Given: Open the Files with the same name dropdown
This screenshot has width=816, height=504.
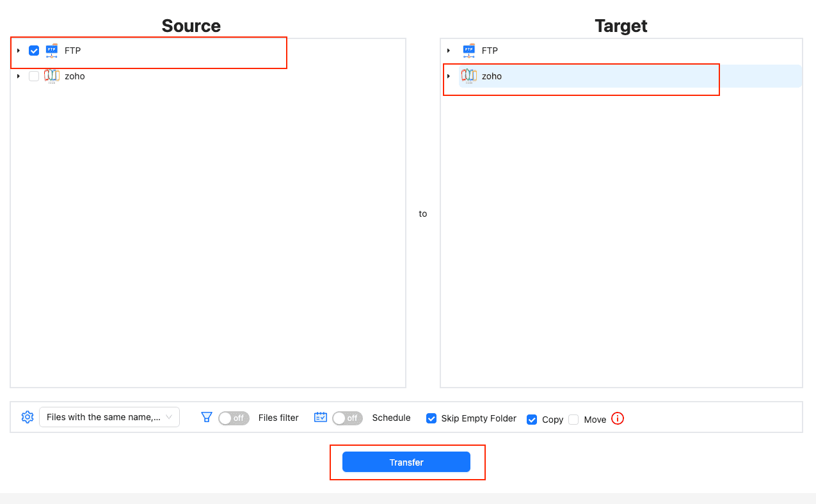Looking at the screenshot, I should [109, 416].
